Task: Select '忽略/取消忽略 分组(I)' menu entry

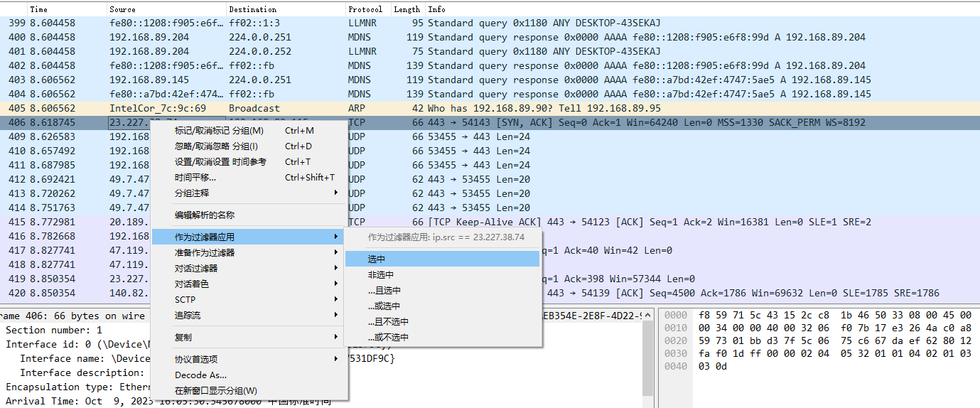Action: tap(216, 146)
